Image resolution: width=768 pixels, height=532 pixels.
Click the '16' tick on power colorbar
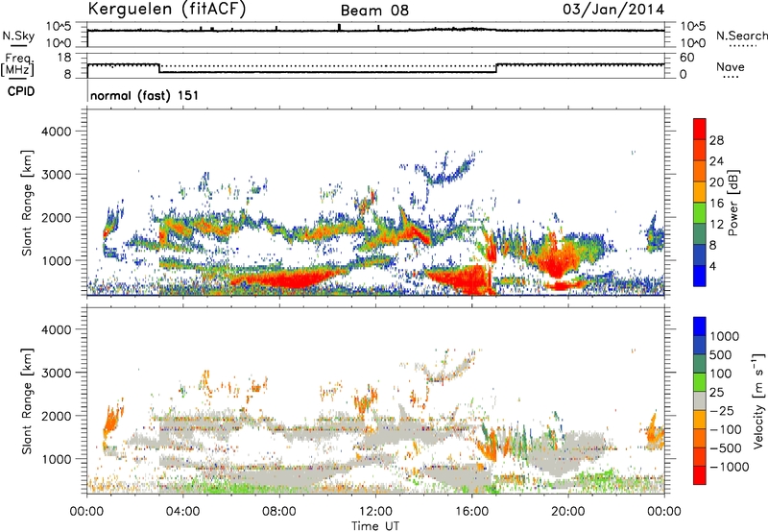pos(716,204)
